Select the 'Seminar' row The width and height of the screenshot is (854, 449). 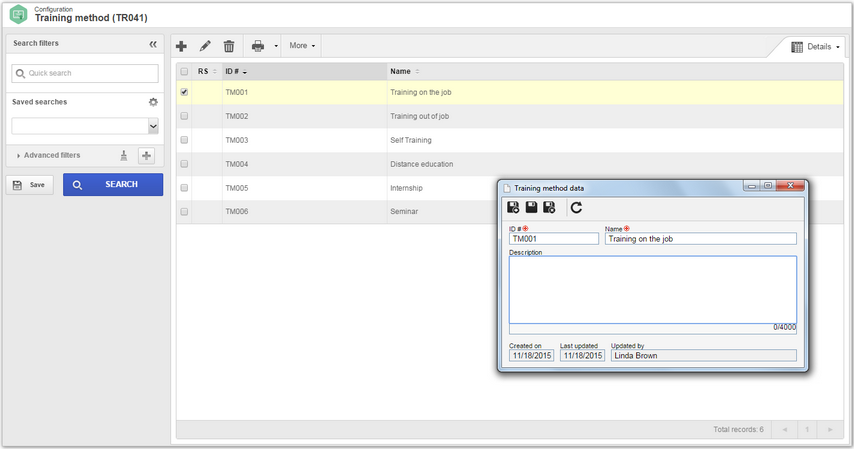338,211
